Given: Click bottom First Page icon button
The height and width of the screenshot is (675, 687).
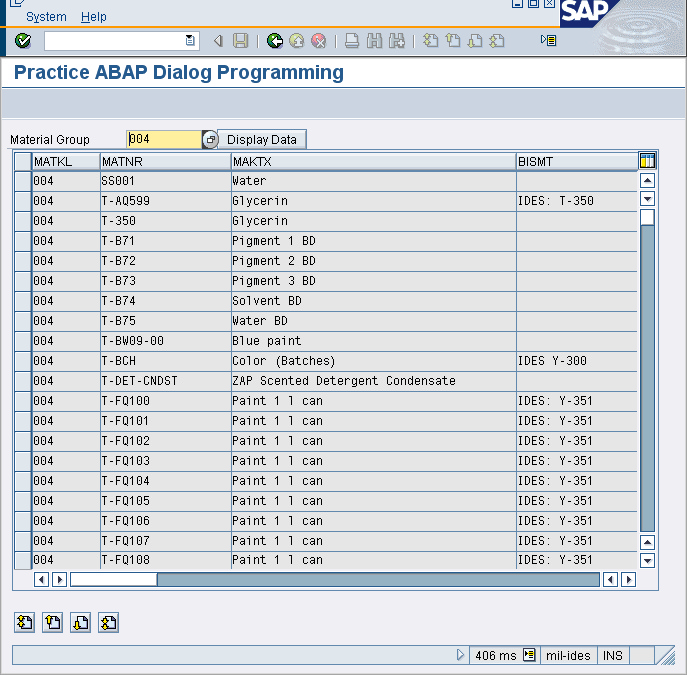Looking at the screenshot, I should click(25, 622).
